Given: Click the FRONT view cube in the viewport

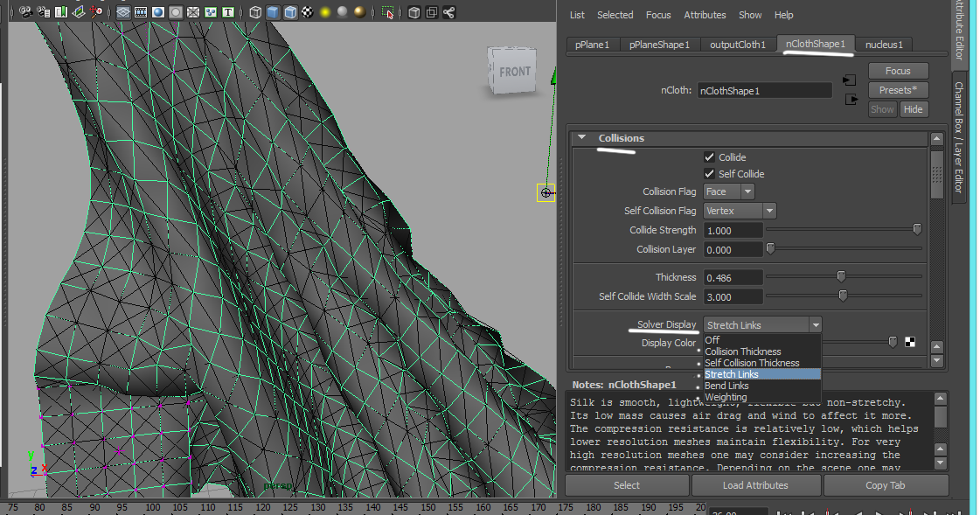Looking at the screenshot, I should point(513,72).
